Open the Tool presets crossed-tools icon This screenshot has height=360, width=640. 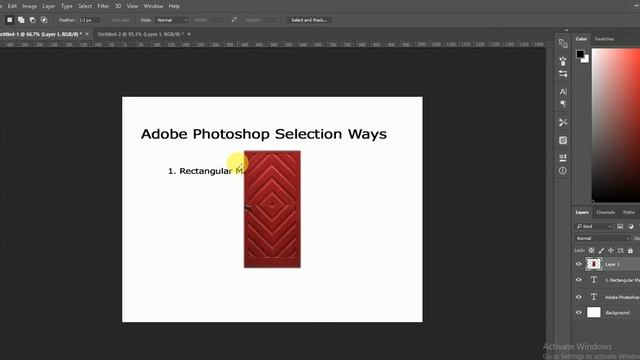[563, 122]
